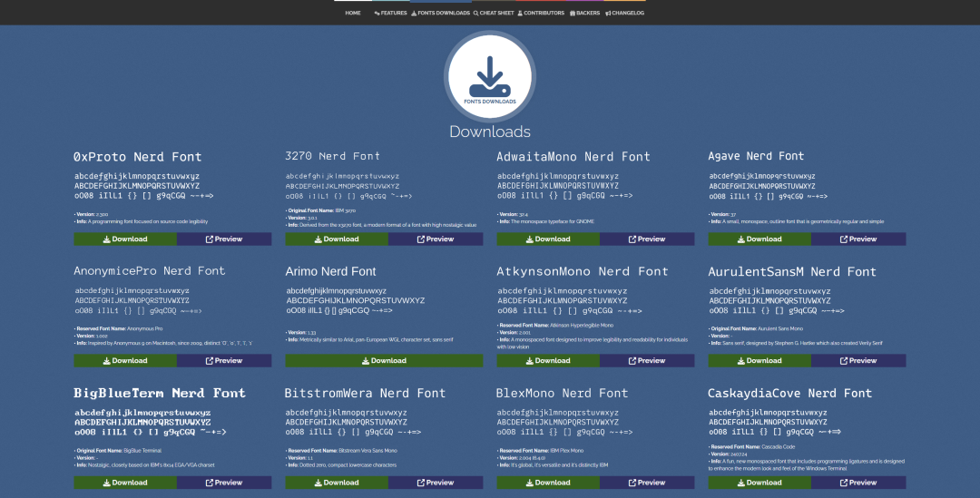This screenshot has height=498, width=980.
Task: Preview the 0xProto Nerd Font
Action: pyautogui.click(x=224, y=239)
